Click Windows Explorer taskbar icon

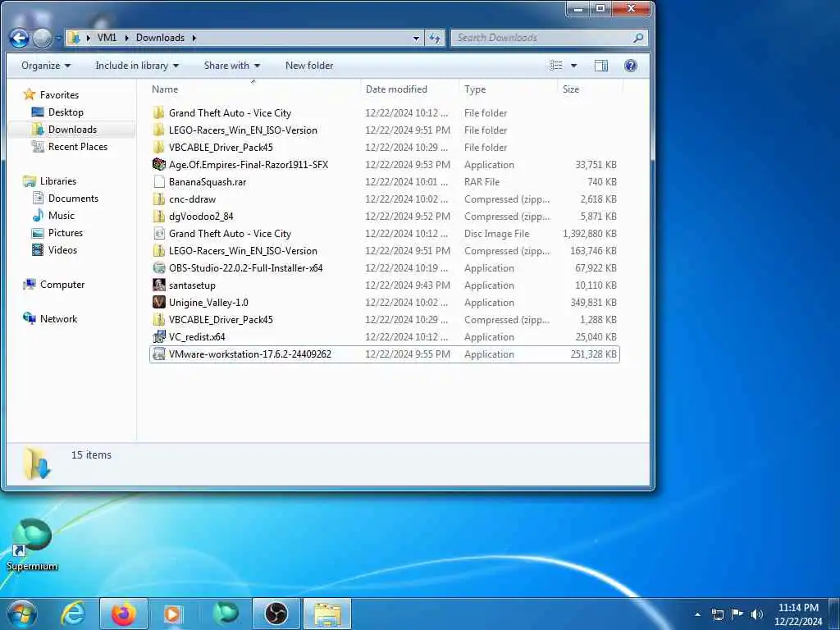tap(327, 614)
